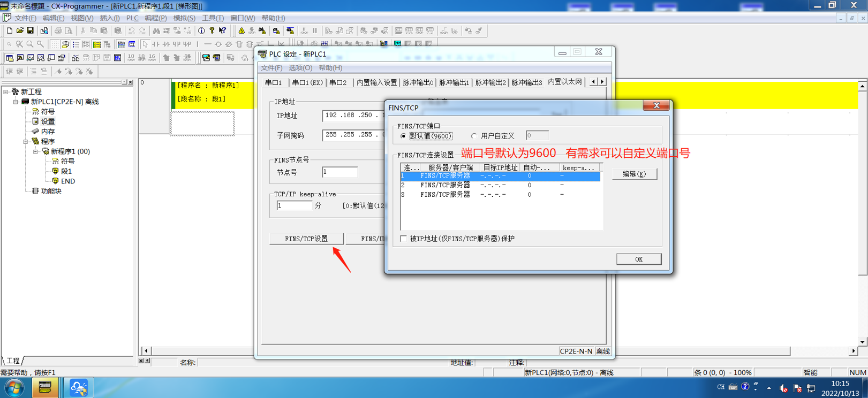Image resolution: width=868 pixels, height=398 pixels.
Task: Click the yellow question mark help icon
Action: 212,31
